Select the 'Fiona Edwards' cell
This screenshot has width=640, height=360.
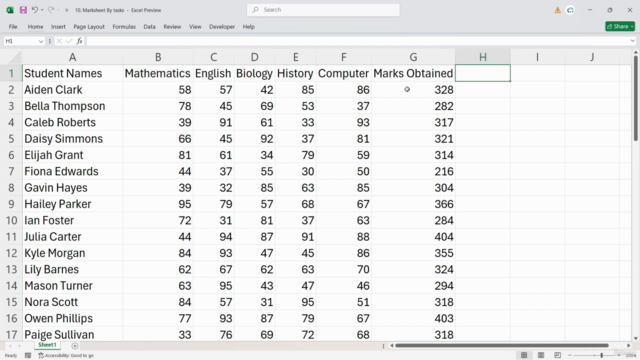(72, 171)
